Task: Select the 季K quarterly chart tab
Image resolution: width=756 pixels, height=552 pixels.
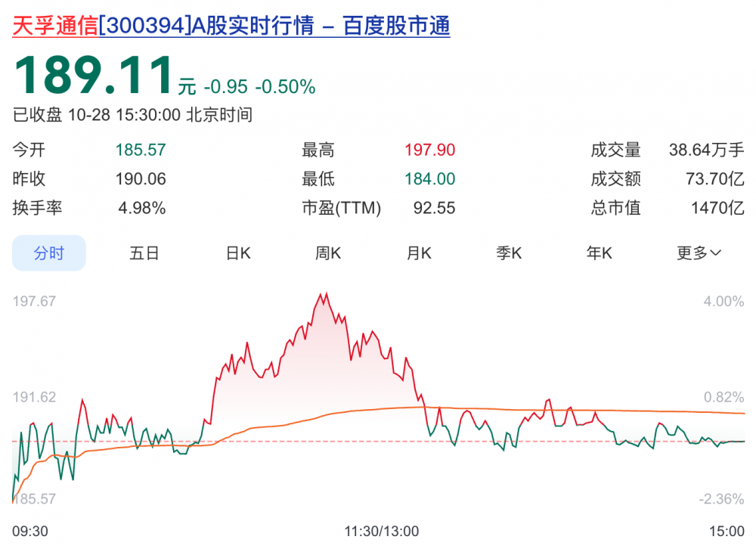Action: coord(509,253)
